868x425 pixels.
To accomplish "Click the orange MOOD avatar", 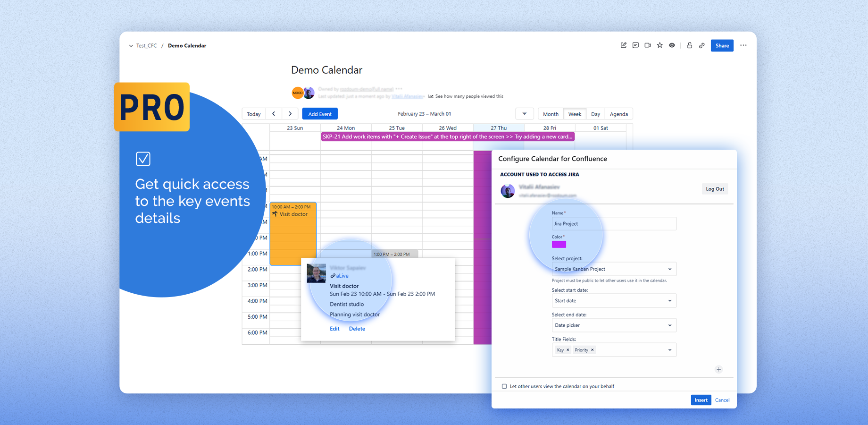I will coord(297,93).
